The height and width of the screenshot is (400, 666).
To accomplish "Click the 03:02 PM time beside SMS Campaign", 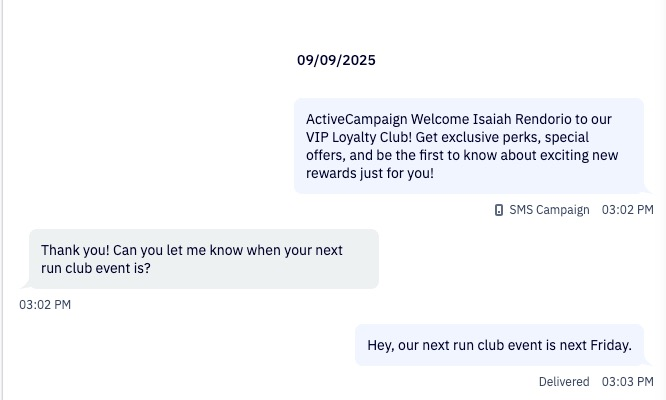I will [x=627, y=210].
